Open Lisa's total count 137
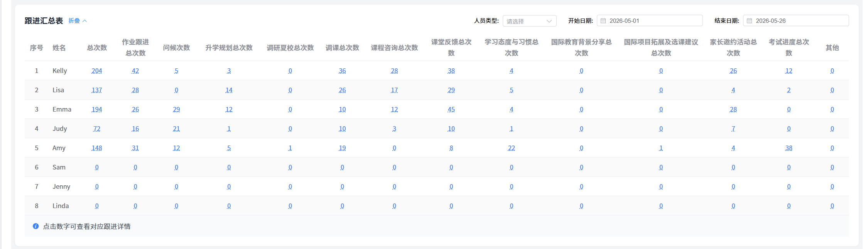The width and height of the screenshot is (868, 249). pos(97,90)
